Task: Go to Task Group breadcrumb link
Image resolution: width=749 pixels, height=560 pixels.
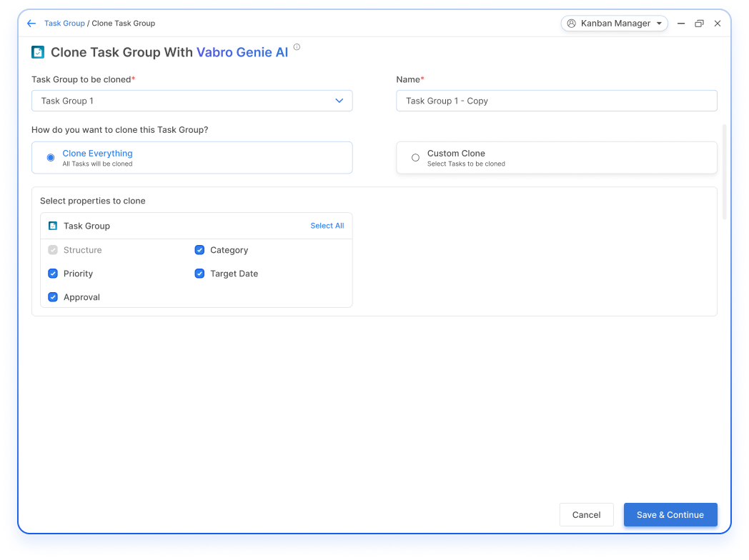Action: 64,24
